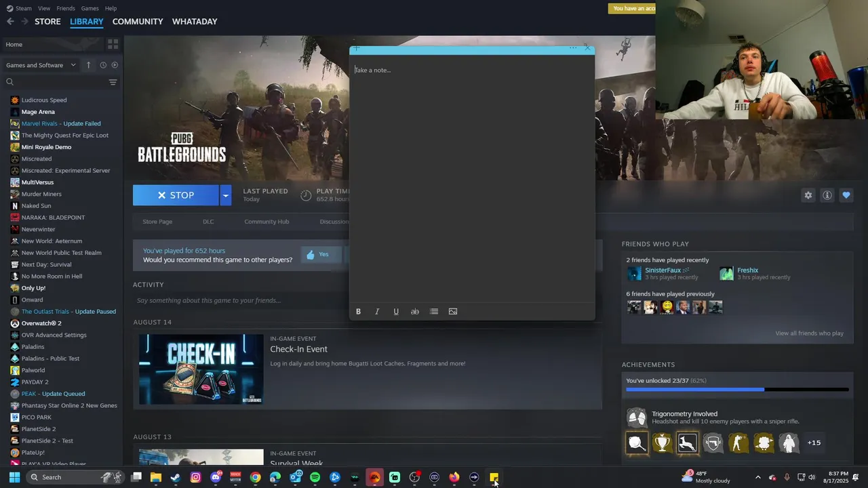Screen dimensions: 868x488
Task: Switch library to grid view icon
Action: click(x=113, y=44)
